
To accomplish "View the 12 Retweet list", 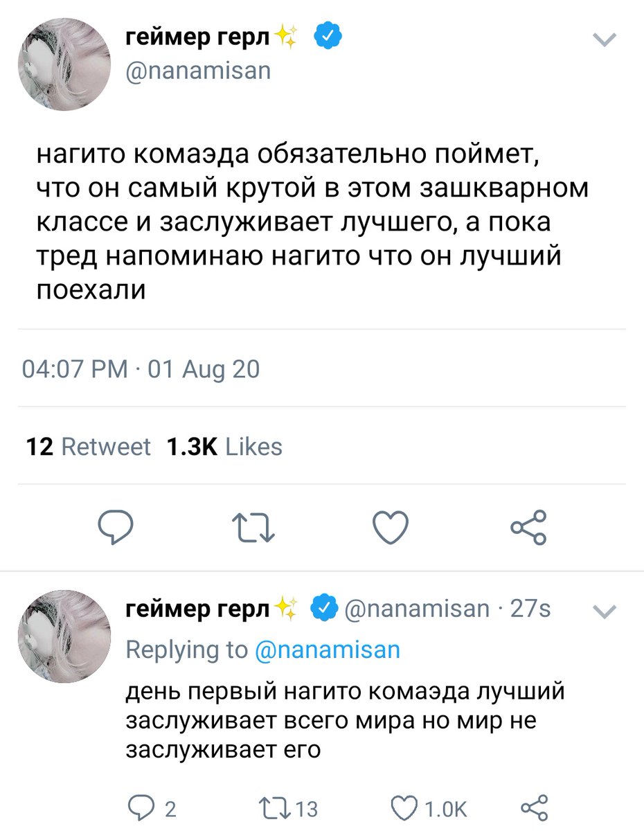I will [88, 447].
